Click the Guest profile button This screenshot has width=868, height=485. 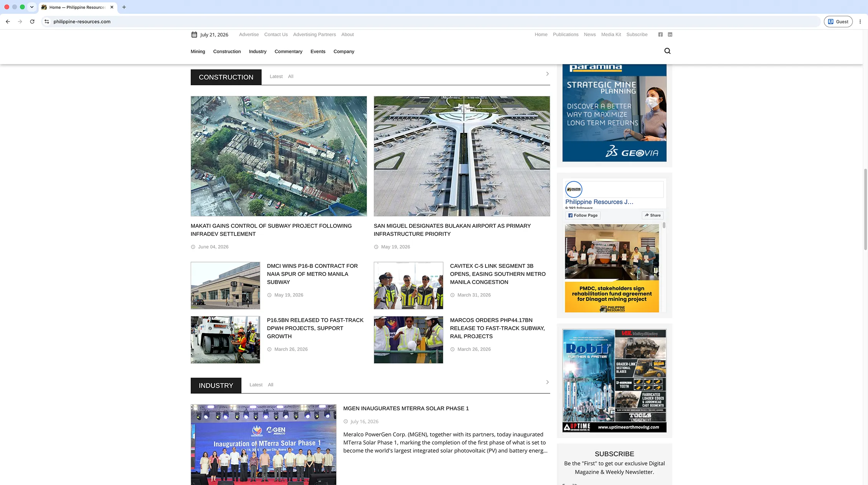click(838, 21)
